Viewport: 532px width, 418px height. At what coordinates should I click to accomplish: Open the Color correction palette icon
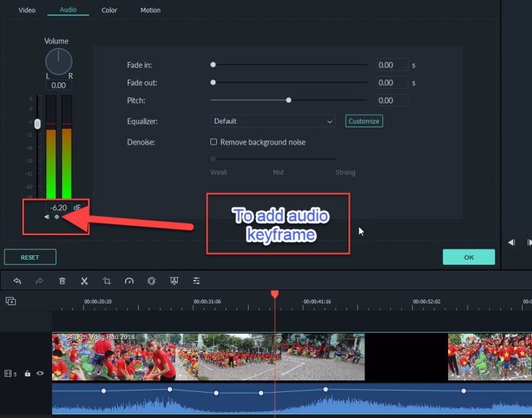pos(152,281)
